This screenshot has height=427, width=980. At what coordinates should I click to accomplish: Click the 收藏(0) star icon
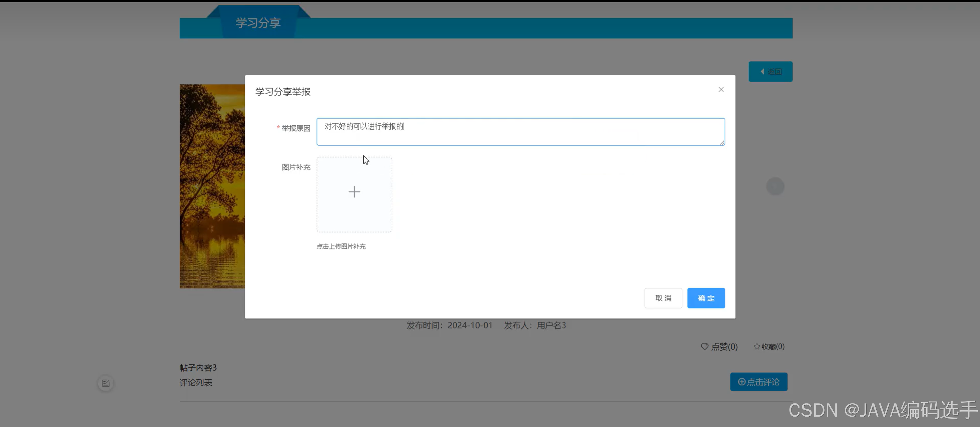(757, 346)
